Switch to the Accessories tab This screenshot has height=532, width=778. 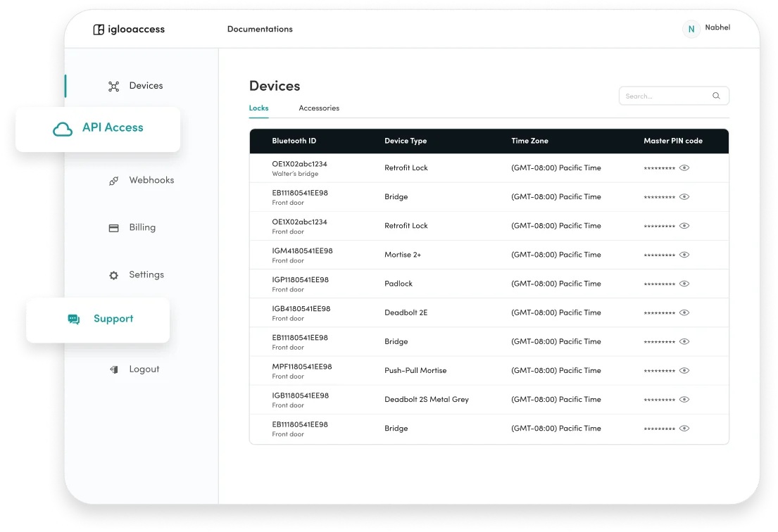318,108
